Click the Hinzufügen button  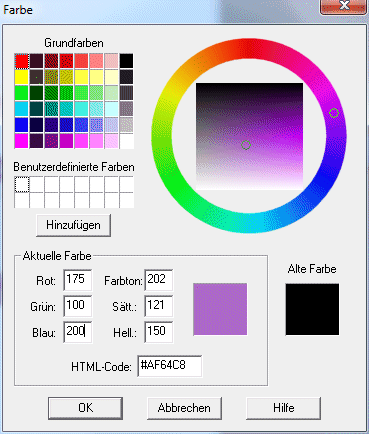click(x=73, y=225)
